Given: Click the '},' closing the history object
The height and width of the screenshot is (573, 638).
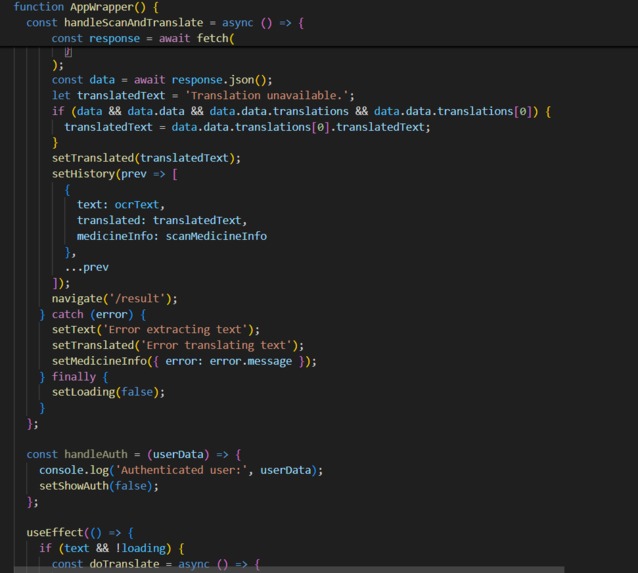Looking at the screenshot, I should tap(70, 252).
